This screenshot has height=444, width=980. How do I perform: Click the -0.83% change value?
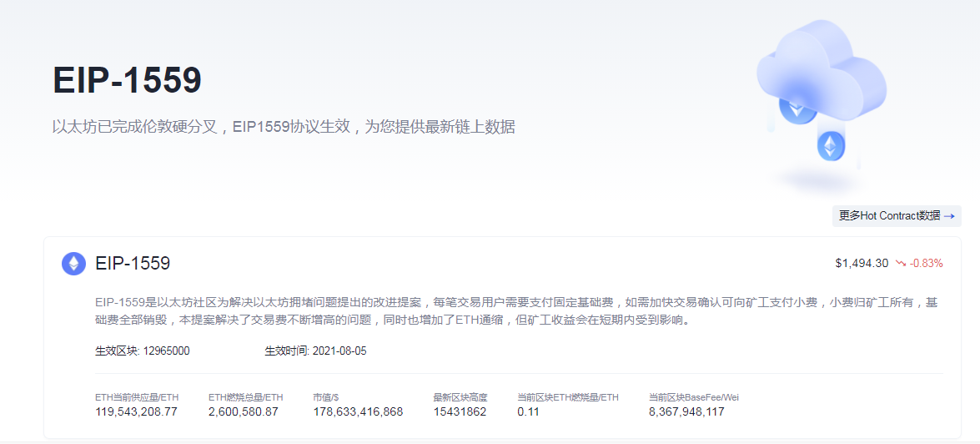(x=927, y=263)
